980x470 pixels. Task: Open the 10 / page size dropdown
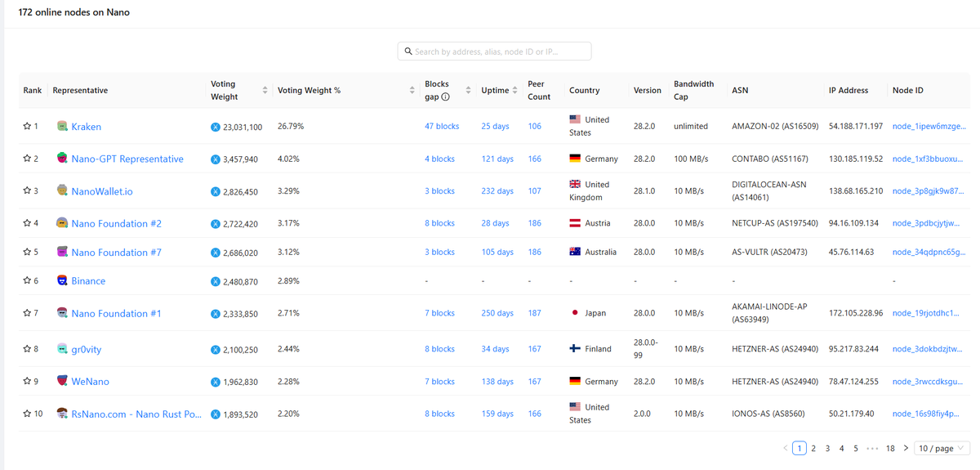tap(942, 448)
